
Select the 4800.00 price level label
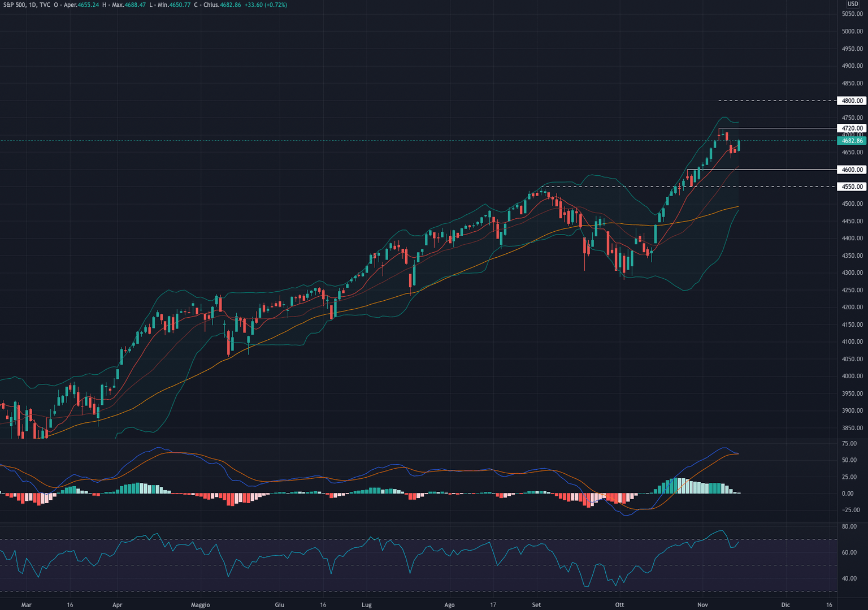tap(850, 101)
